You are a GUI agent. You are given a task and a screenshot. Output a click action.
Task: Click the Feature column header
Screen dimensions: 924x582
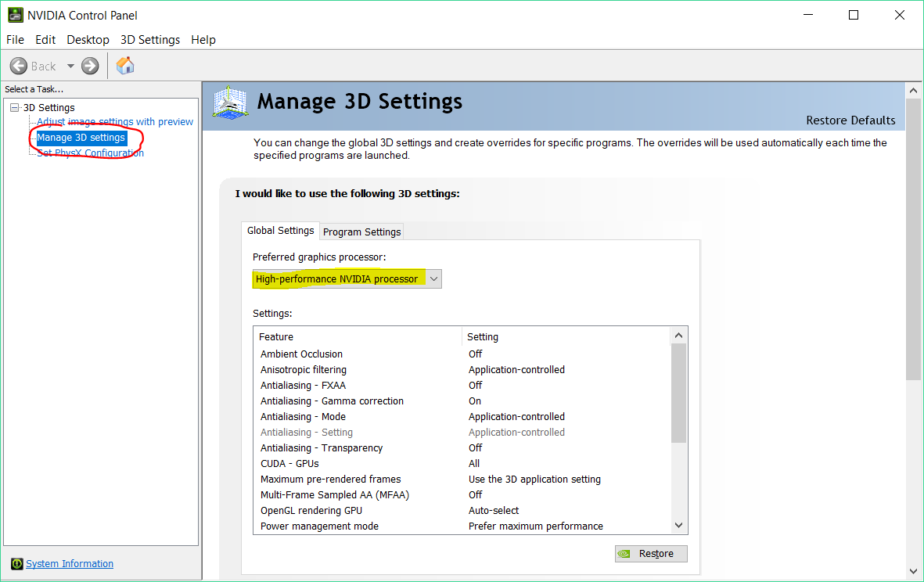click(x=358, y=337)
